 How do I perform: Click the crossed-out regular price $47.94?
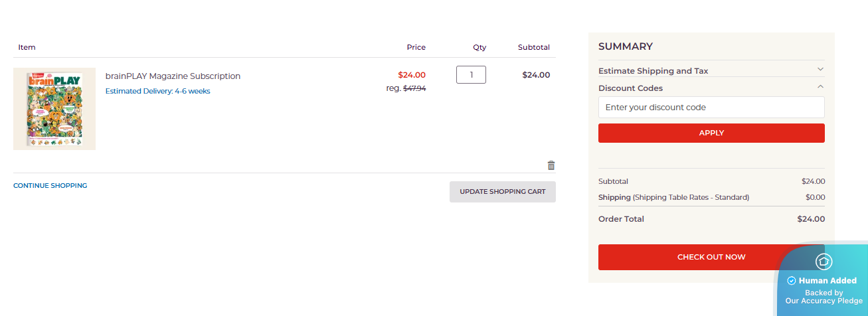point(414,88)
